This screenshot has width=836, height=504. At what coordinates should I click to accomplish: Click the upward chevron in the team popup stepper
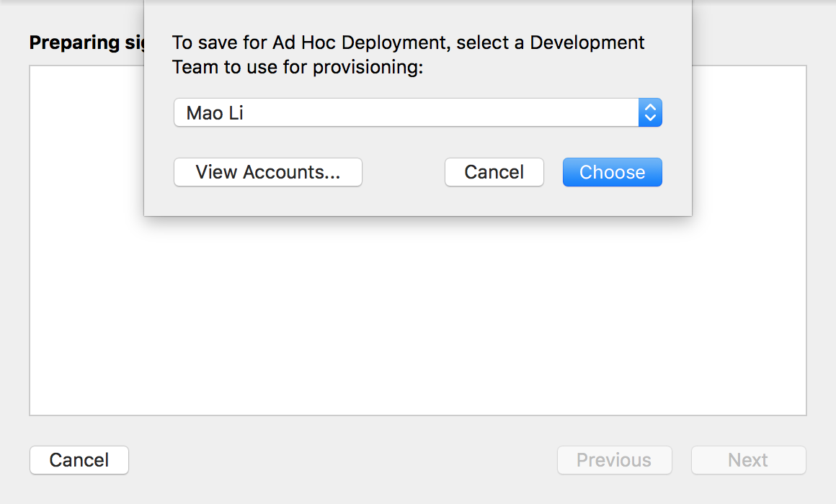click(x=650, y=107)
